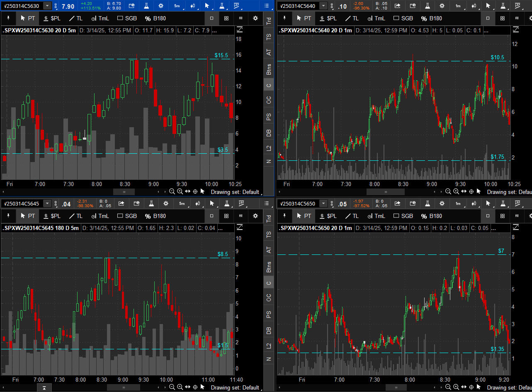532x392 pixels.
Task: Click zoom out magnifier below C5650 chart
Action: tap(448, 387)
